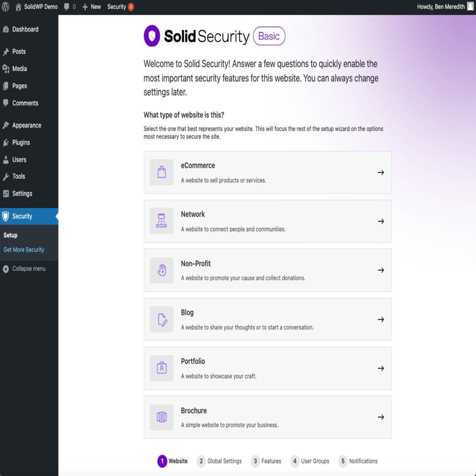Click Howdy, Ben Meredith account link
This screenshot has width=476, height=476.
coord(445,7)
